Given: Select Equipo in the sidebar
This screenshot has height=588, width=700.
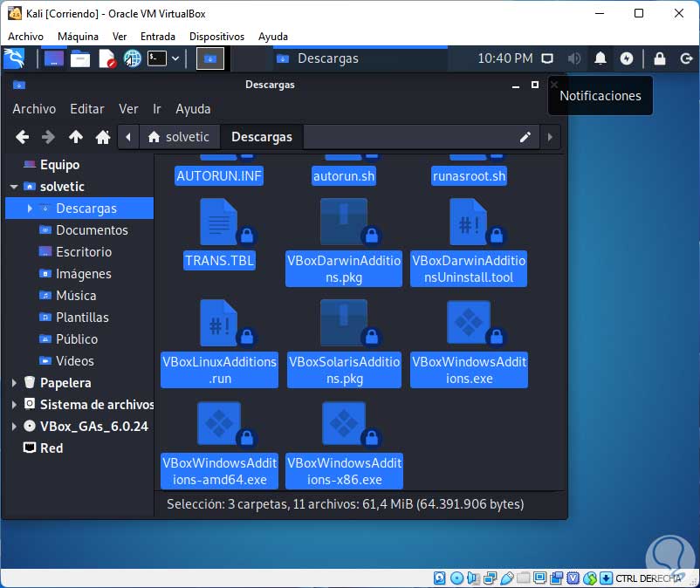Looking at the screenshot, I should (x=60, y=165).
